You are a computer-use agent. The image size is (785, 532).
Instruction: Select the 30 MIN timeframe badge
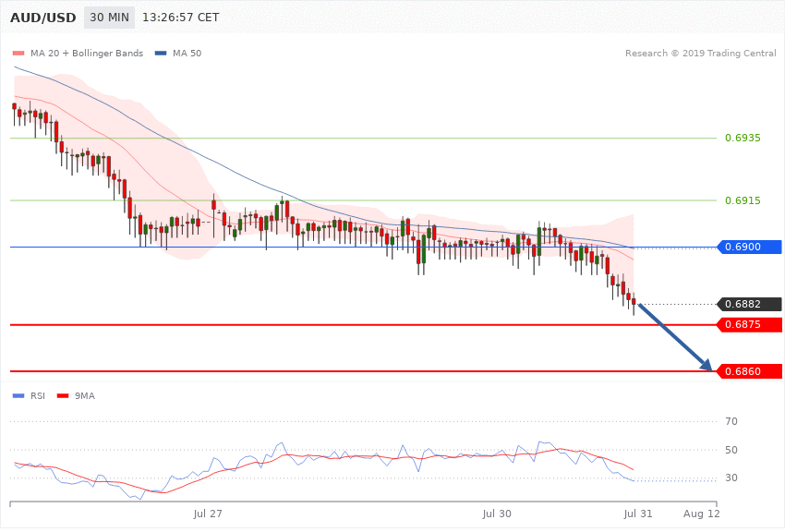(x=109, y=18)
